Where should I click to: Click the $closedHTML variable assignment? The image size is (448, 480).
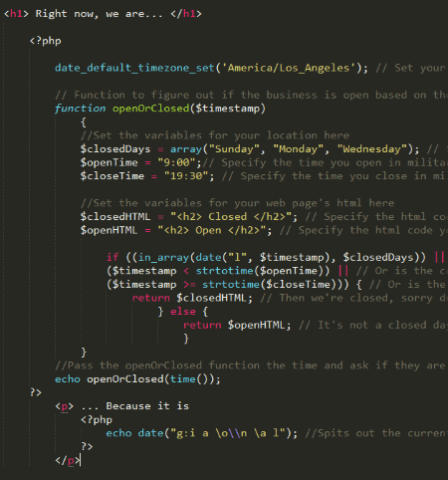tap(115, 217)
